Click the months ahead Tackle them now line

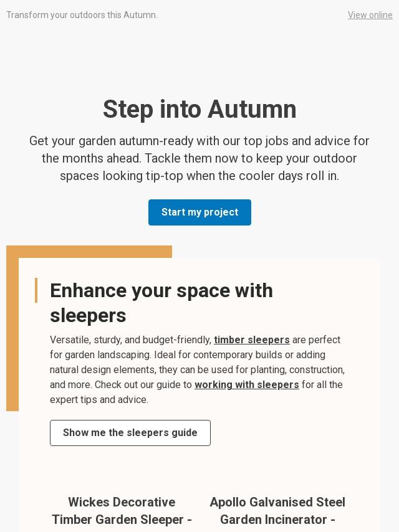199,158
